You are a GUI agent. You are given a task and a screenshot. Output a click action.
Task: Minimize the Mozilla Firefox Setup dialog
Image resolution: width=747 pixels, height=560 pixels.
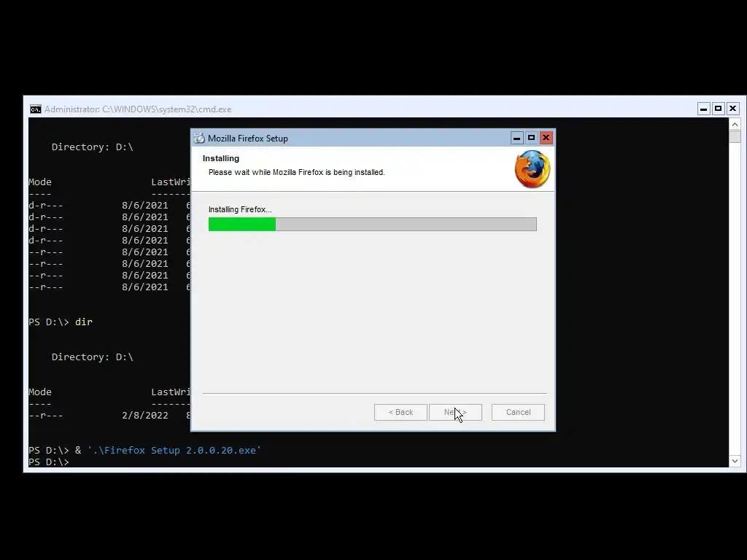[x=517, y=138]
